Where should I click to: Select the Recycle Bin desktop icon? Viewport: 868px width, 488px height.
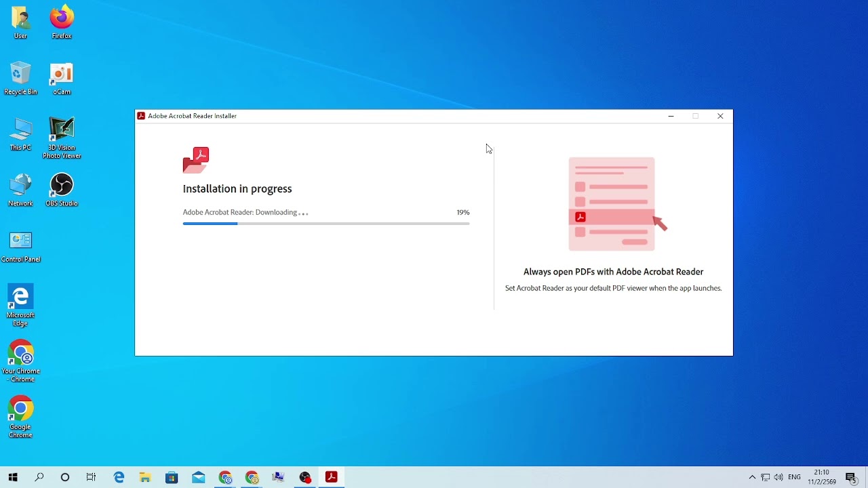click(x=20, y=78)
